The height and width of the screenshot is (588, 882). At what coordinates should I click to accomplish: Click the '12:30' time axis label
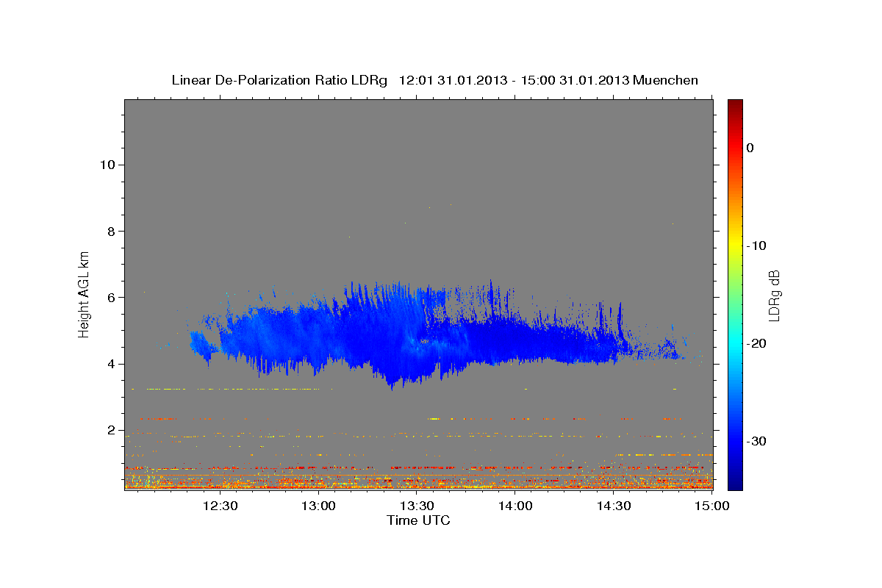(220, 506)
